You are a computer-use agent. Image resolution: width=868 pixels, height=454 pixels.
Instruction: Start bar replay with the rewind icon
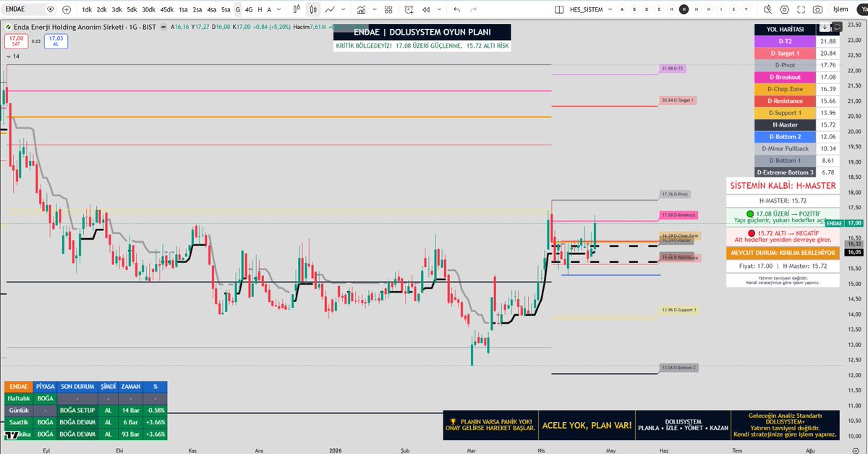(x=425, y=10)
